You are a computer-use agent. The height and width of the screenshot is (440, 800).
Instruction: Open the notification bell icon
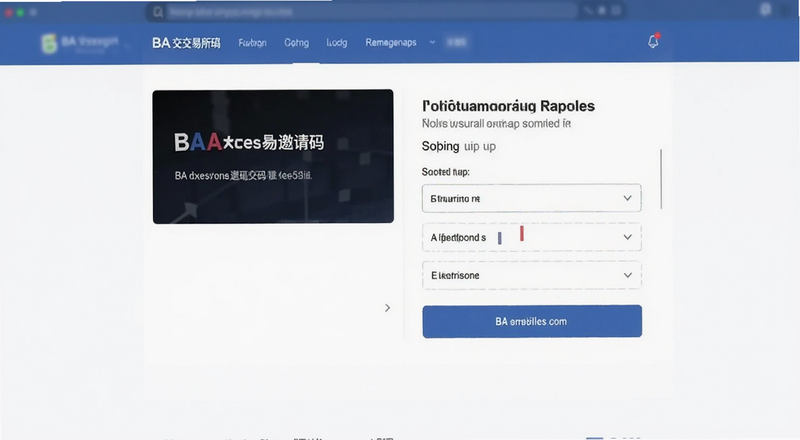[x=653, y=41]
